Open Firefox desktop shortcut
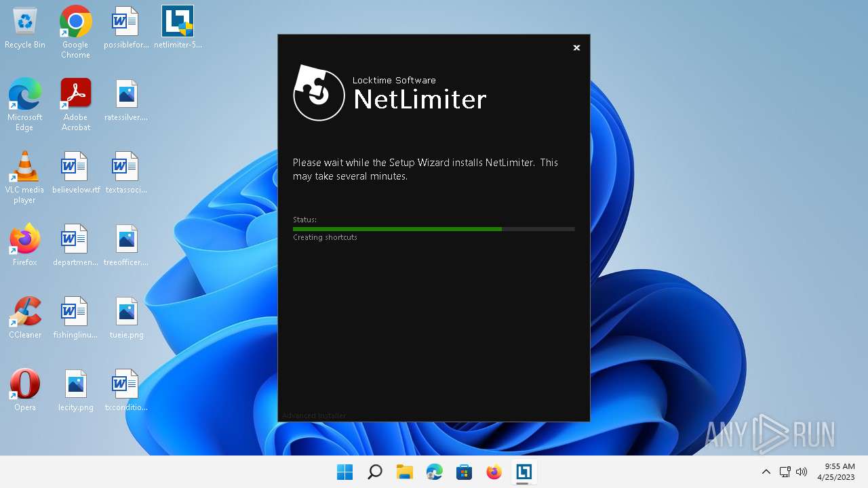 click(x=25, y=245)
